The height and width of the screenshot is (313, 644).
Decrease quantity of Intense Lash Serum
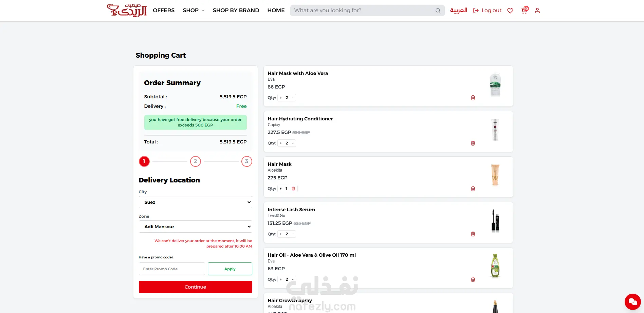[x=293, y=234]
